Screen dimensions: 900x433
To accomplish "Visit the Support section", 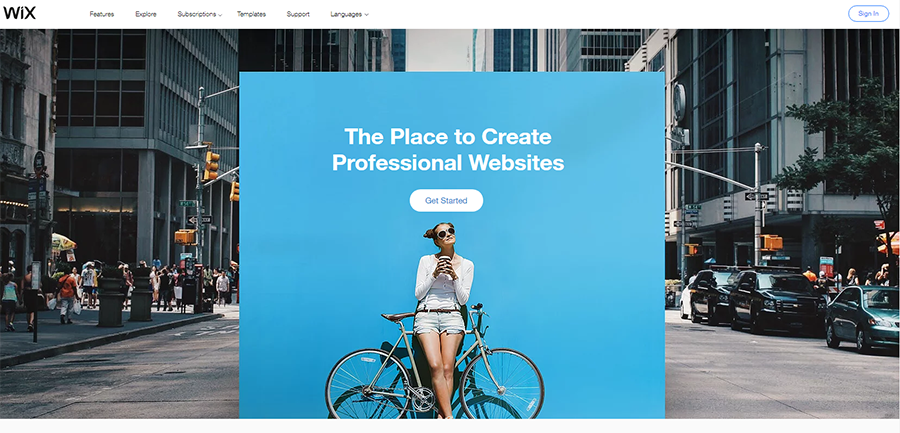I will tap(298, 14).
